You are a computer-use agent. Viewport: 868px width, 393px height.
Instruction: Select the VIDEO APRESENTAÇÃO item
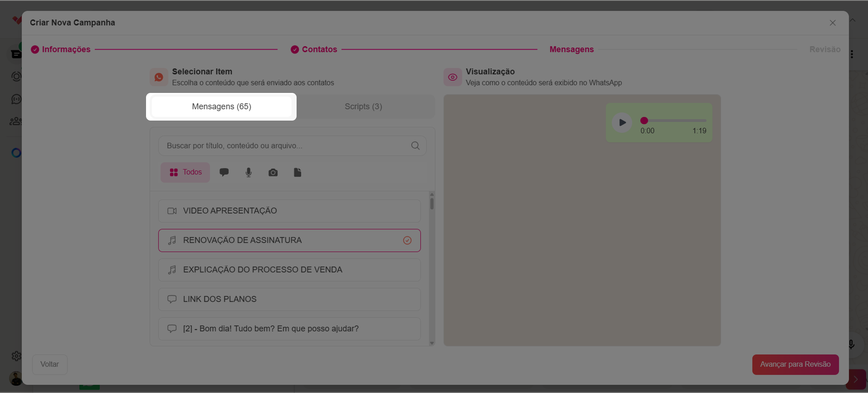(289, 211)
